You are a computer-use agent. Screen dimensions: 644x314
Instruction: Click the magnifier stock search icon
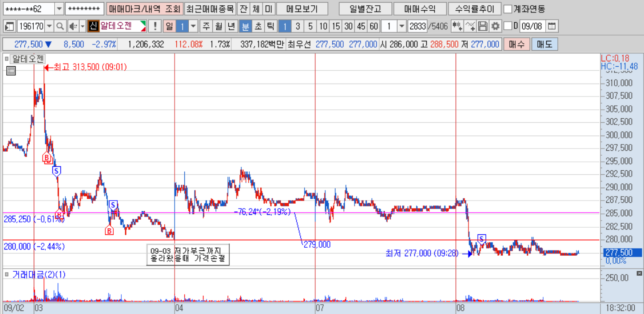pyautogui.click(x=60, y=26)
